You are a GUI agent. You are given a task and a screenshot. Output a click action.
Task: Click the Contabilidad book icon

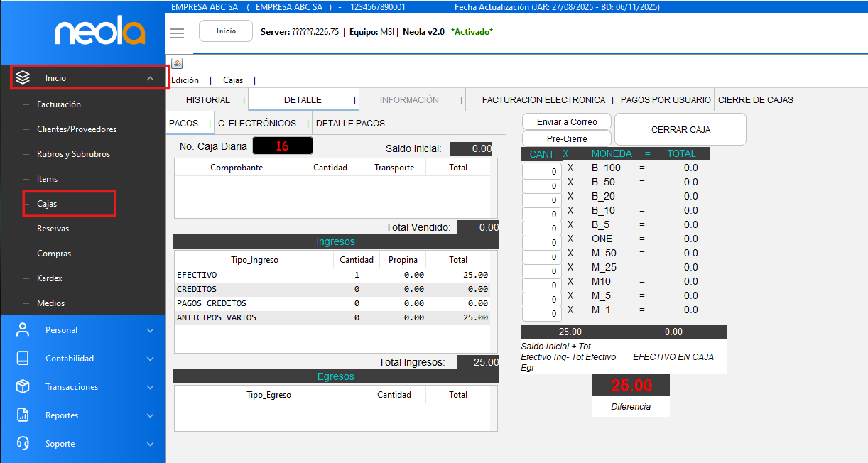click(x=23, y=358)
